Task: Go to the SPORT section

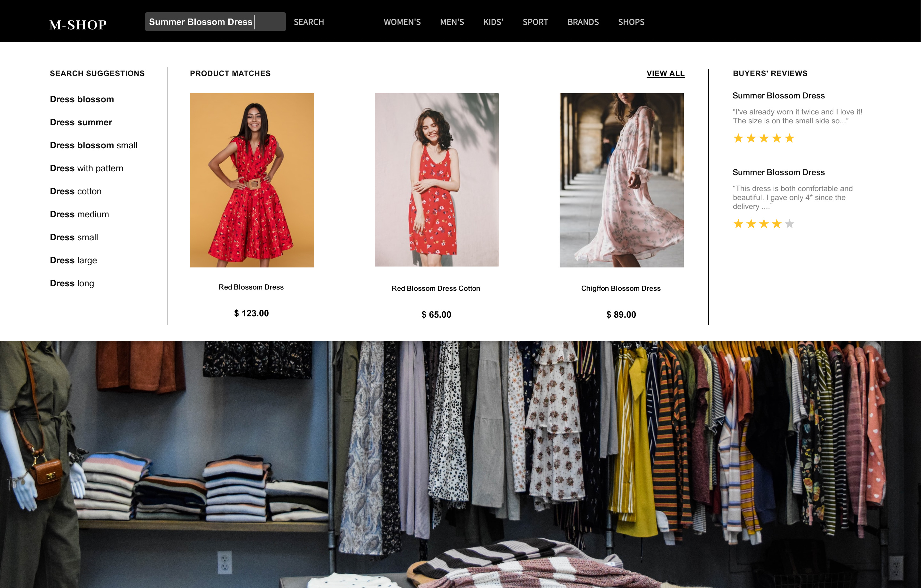Action: point(535,22)
